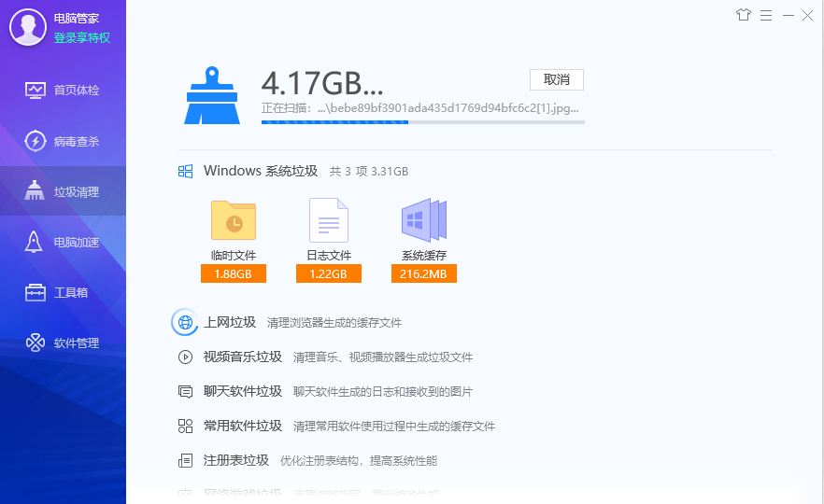Click the large blue broom cleanup icon
The height and width of the screenshot is (504, 824).
pyautogui.click(x=212, y=95)
